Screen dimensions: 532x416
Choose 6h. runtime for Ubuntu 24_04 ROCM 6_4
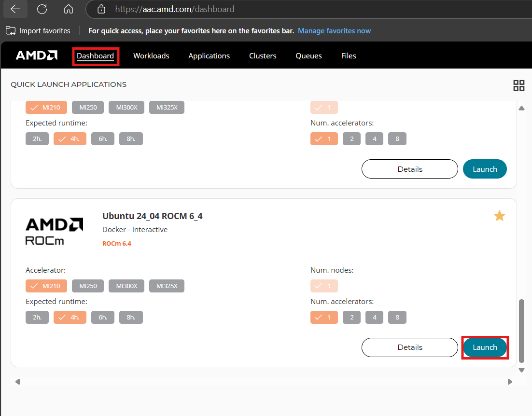pos(103,318)
